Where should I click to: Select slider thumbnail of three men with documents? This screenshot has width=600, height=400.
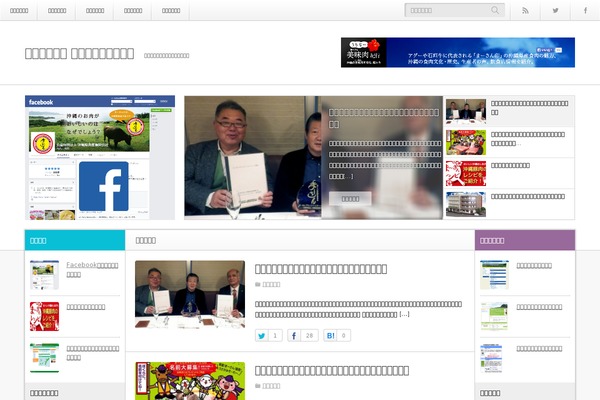pyautogui.click(x=466, y=111)
